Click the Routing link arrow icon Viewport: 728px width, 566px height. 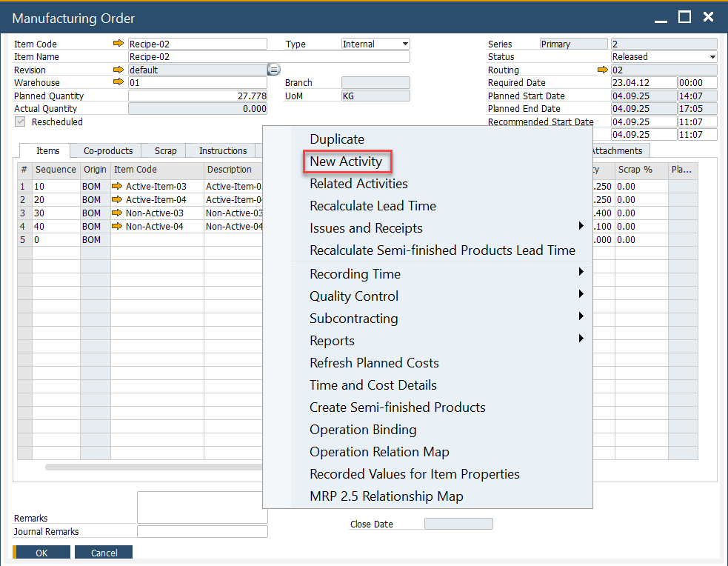click(602, 70)
